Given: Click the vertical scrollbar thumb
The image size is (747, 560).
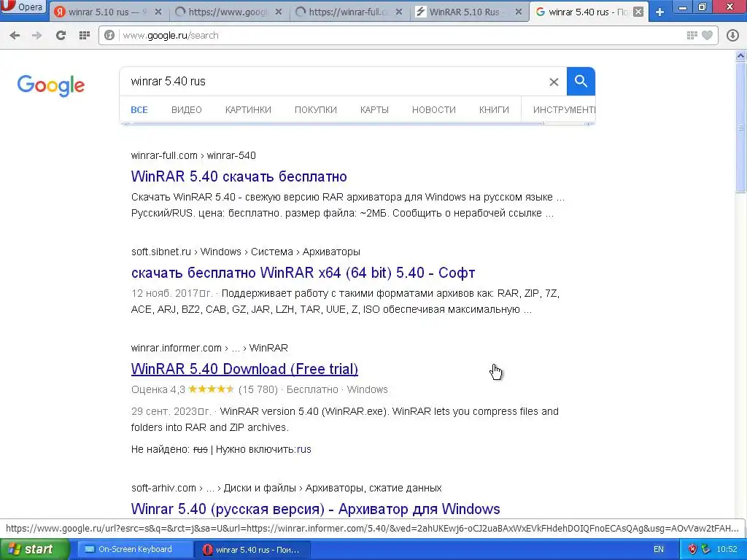Looking at the screenshot, I should pos(740,127).
